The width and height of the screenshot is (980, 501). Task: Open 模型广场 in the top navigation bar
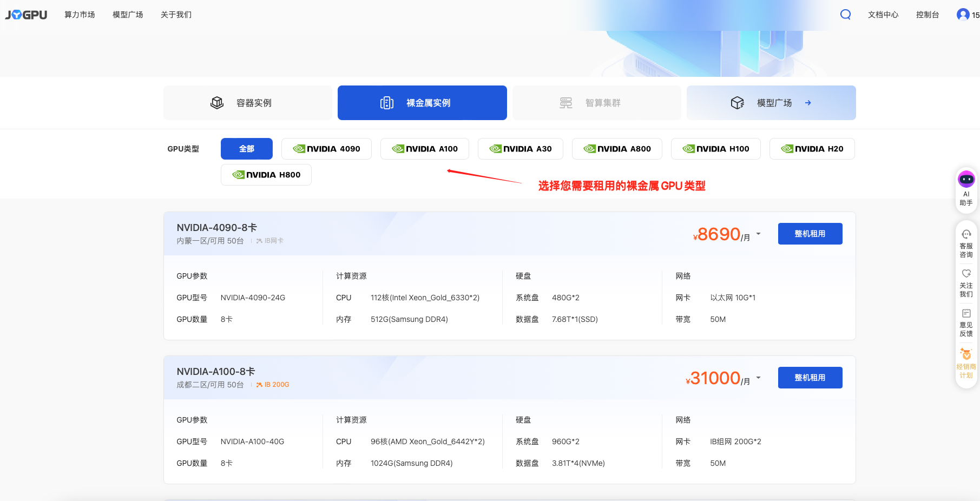click(128, 15)
